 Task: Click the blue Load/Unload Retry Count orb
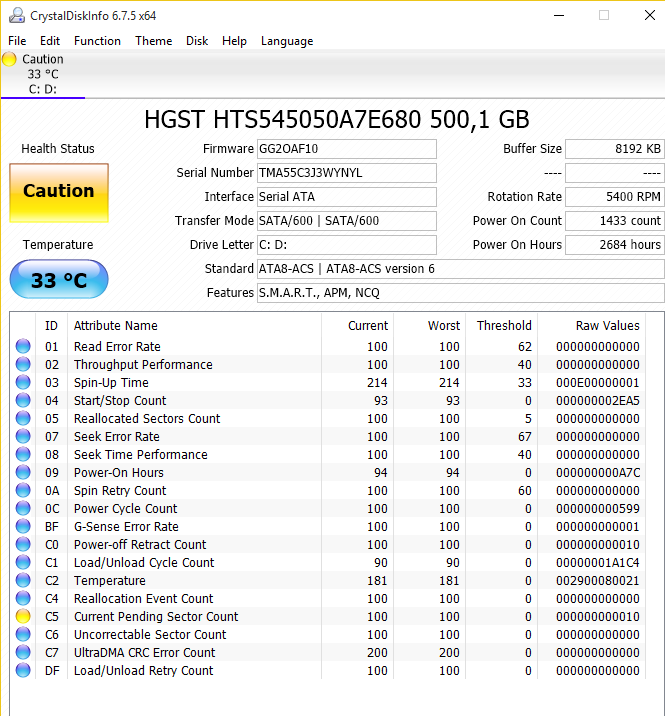[x=23, y=671]
